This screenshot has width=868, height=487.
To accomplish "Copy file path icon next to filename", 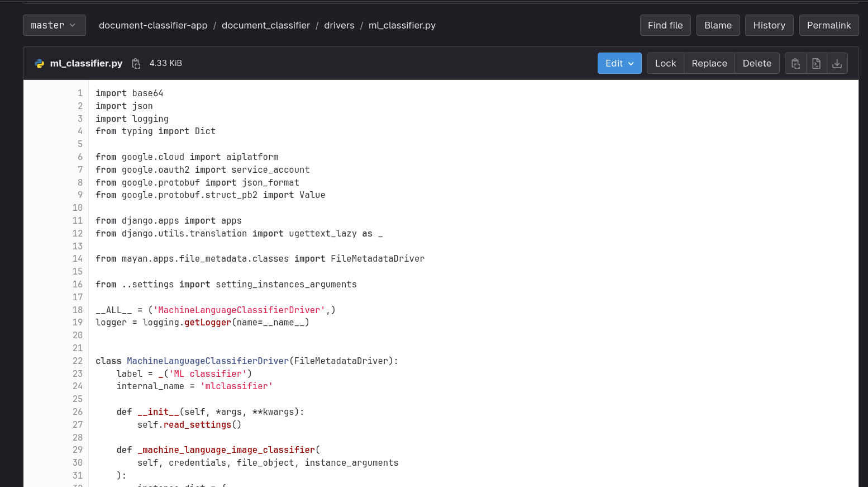I will pos(136,63).
